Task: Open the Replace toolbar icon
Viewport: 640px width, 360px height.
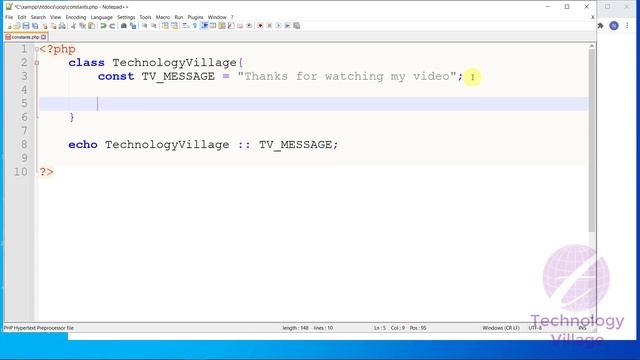Action: click(x=133, y=26)
